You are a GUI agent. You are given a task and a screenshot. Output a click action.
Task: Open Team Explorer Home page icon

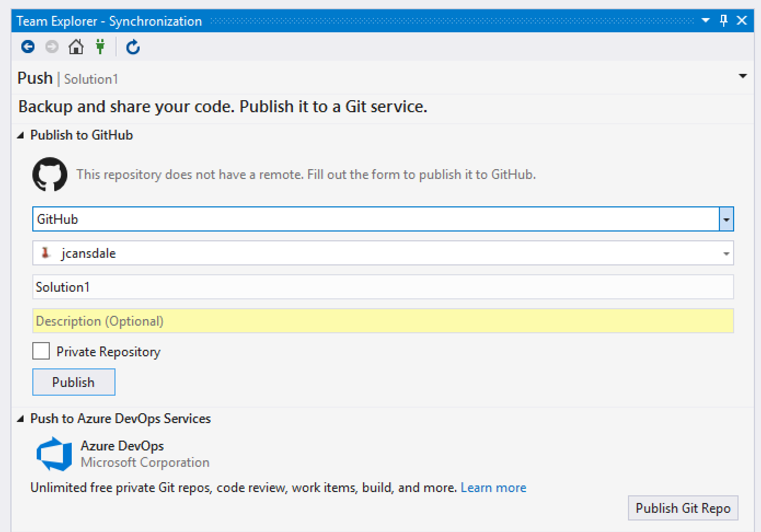coord(76,47)
